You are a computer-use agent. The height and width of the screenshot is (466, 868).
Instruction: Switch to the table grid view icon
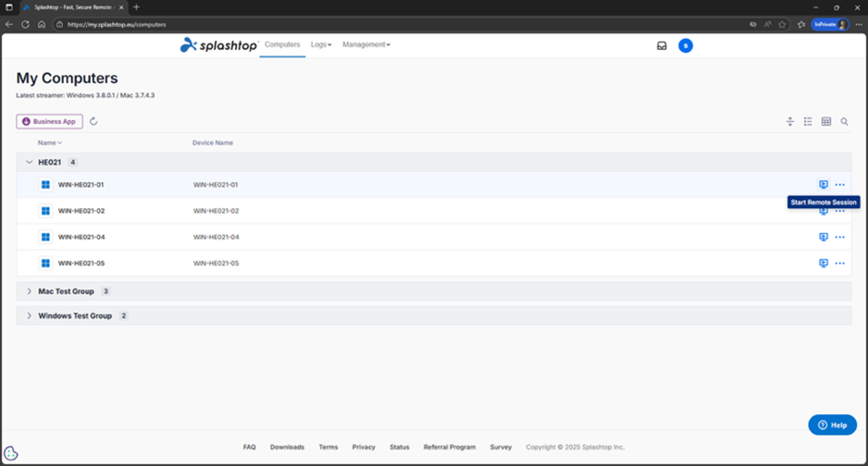826,121
